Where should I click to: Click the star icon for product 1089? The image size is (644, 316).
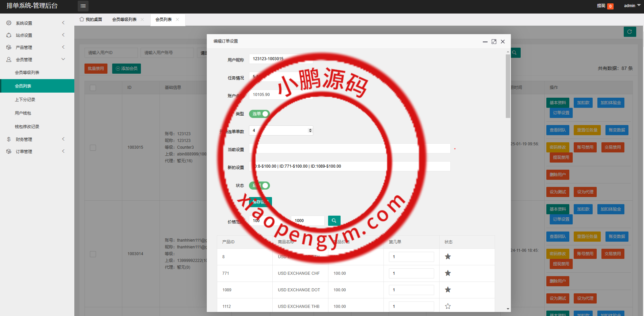(448, 290)
